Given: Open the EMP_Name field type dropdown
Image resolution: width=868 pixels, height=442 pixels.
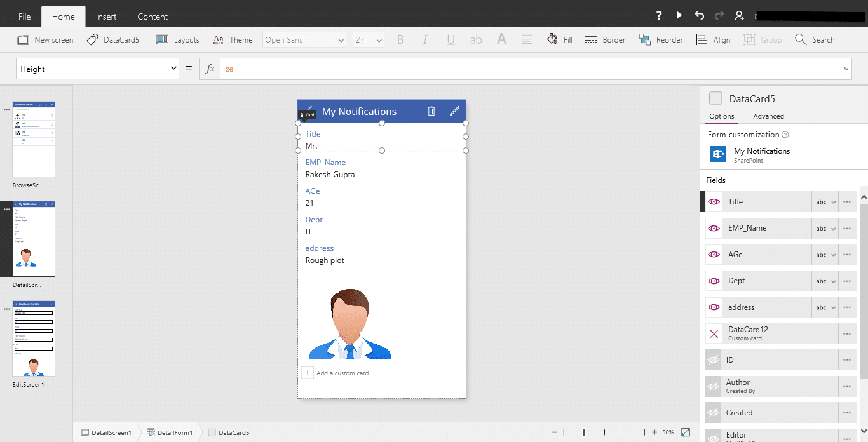Looking at the screenshot, I should 825,229.
